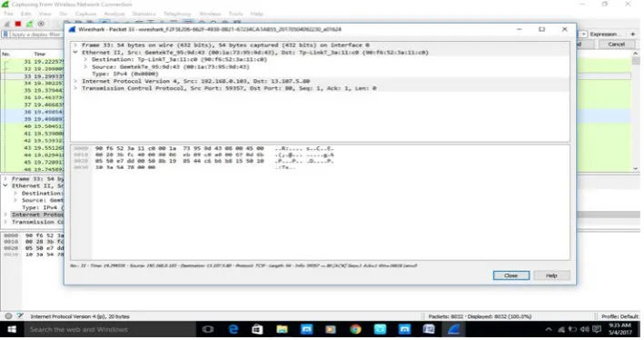
Task: Open the Telephony menu
Action: coord(177,14)
